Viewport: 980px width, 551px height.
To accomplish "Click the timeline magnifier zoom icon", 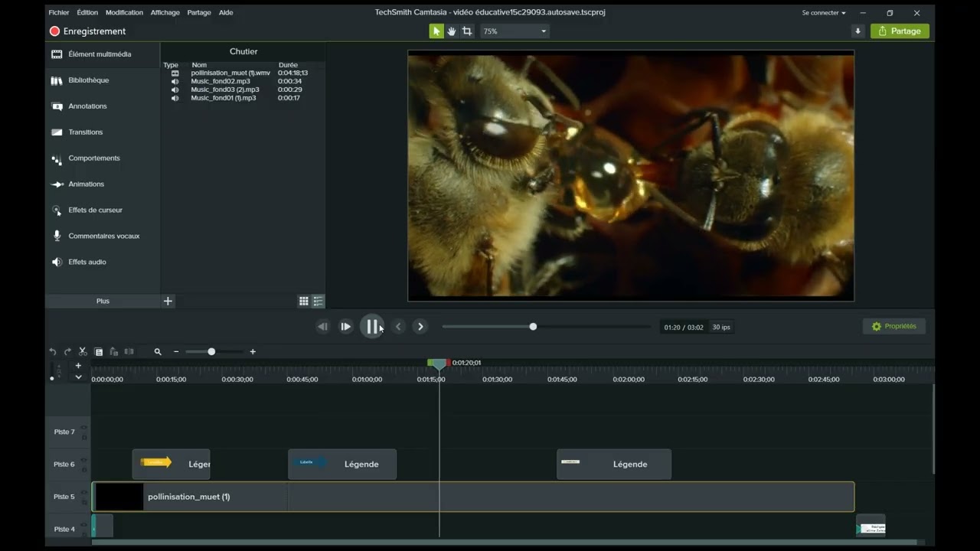I will [x=158, y=352].
